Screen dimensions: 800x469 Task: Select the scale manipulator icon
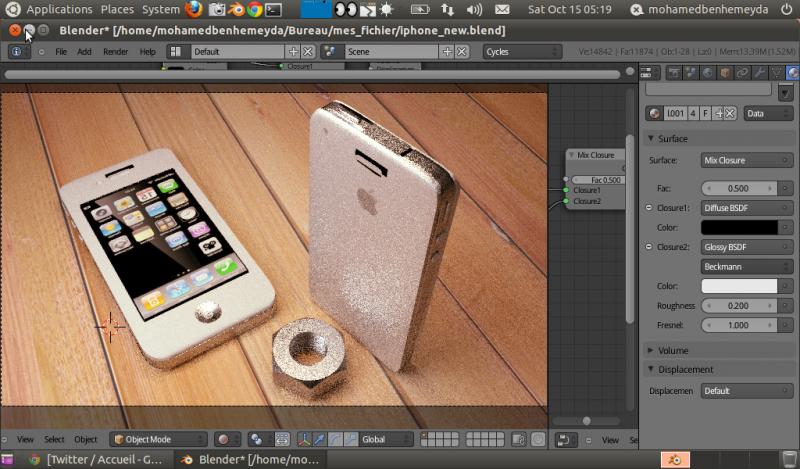click(351, 439)
